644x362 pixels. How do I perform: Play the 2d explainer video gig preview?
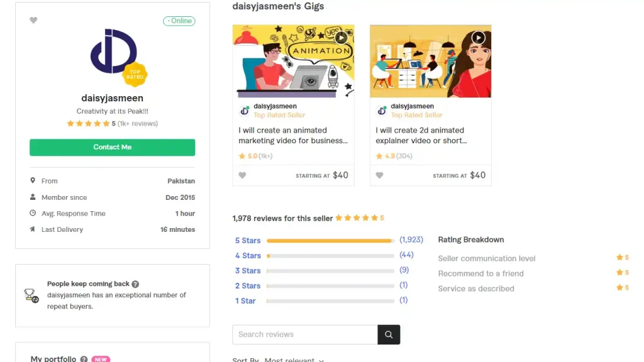[x=478, y=38]
